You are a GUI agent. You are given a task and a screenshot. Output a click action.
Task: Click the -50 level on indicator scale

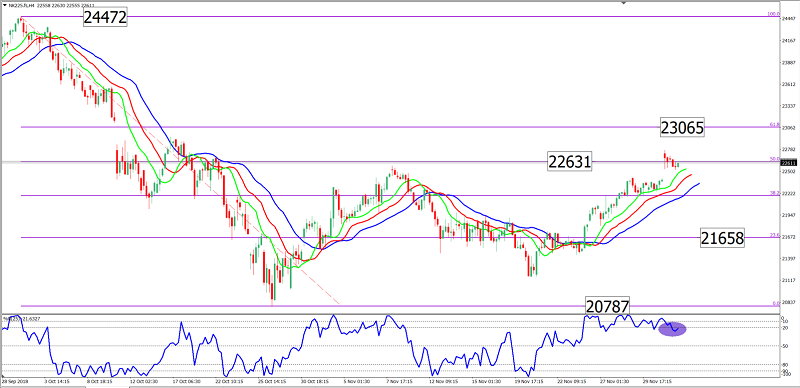coord(786,346)
